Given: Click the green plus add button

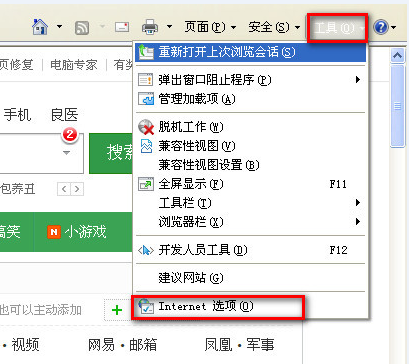Looking at the screenshot, I should click(x=117, y=310).
